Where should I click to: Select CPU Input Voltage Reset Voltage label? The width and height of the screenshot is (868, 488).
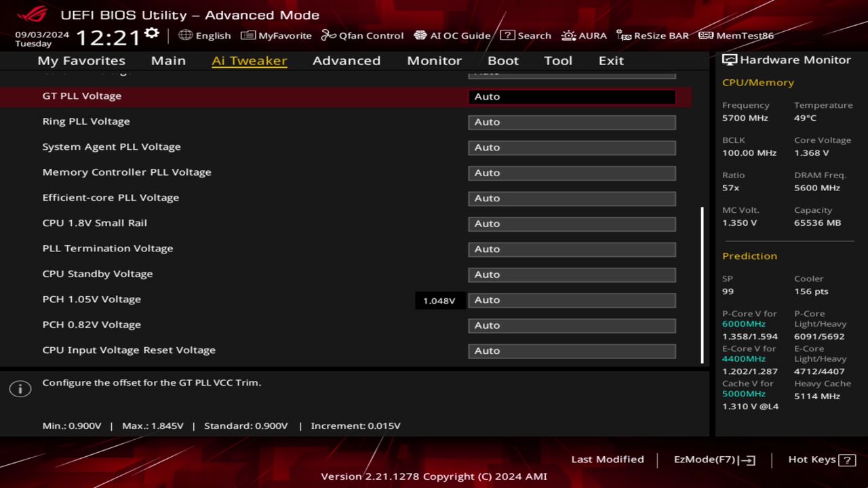pyautogui.click(x=129, y=350)
